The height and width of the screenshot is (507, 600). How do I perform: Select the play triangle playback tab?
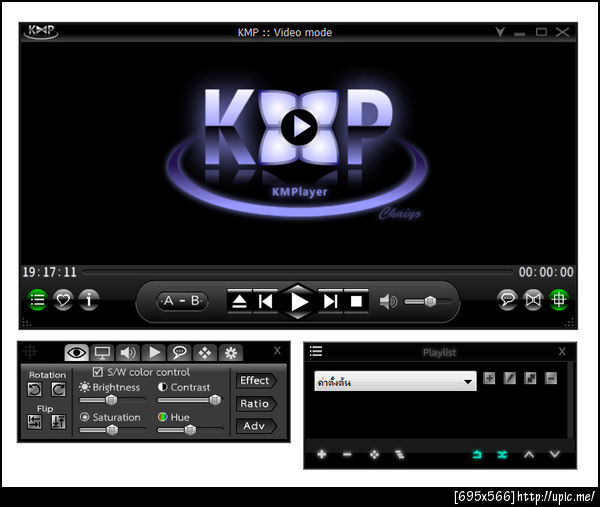point(154,352)
